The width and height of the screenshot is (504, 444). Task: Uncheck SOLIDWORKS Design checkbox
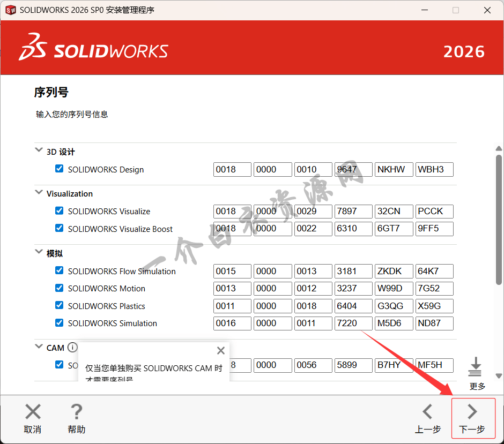[59, 169]
